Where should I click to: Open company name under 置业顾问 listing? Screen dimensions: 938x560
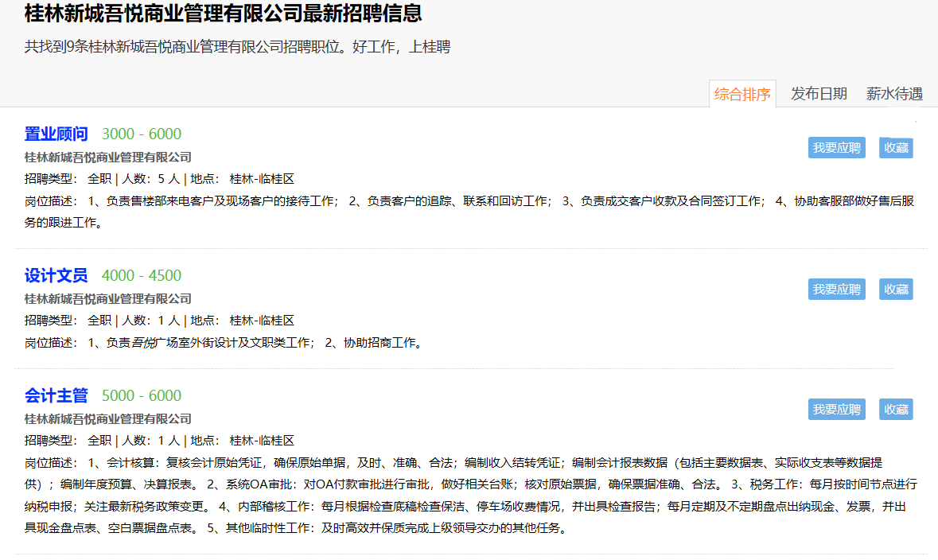coord(108,157)
